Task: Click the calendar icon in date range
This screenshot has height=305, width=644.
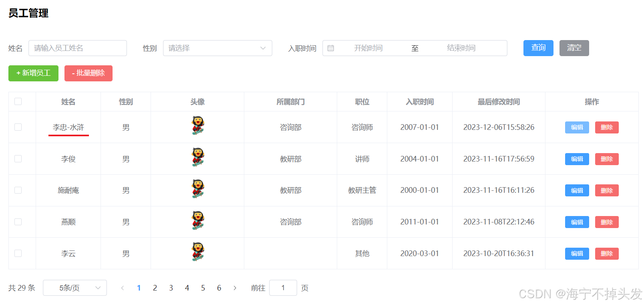Action: click(x=331, y=48)
